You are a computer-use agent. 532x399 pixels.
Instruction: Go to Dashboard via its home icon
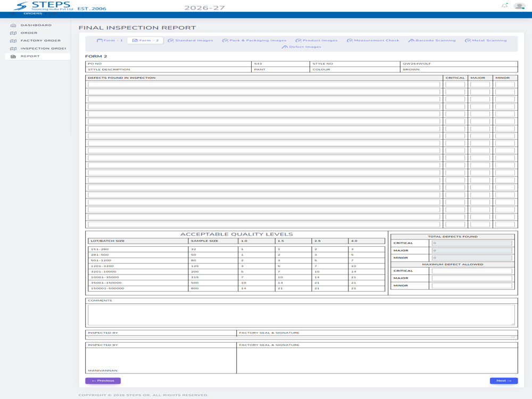[x=13, y=26]
